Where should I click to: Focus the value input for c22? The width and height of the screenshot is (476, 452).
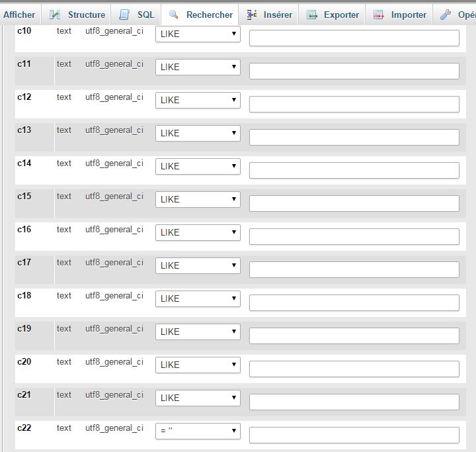coord(354,435)
